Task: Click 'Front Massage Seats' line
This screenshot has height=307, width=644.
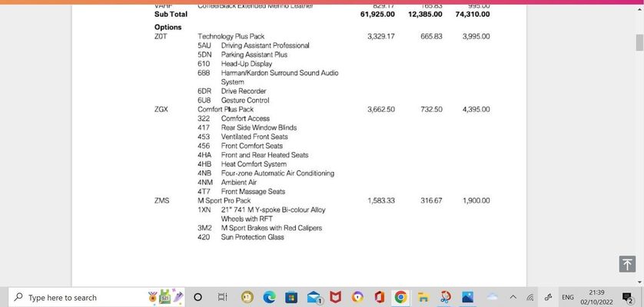Action: 253,192
